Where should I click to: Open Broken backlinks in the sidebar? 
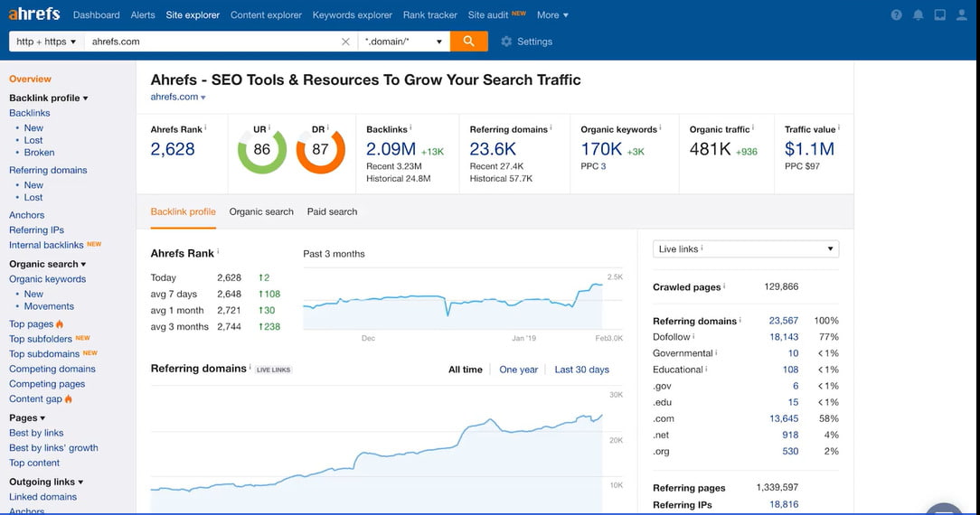point(39,153)
